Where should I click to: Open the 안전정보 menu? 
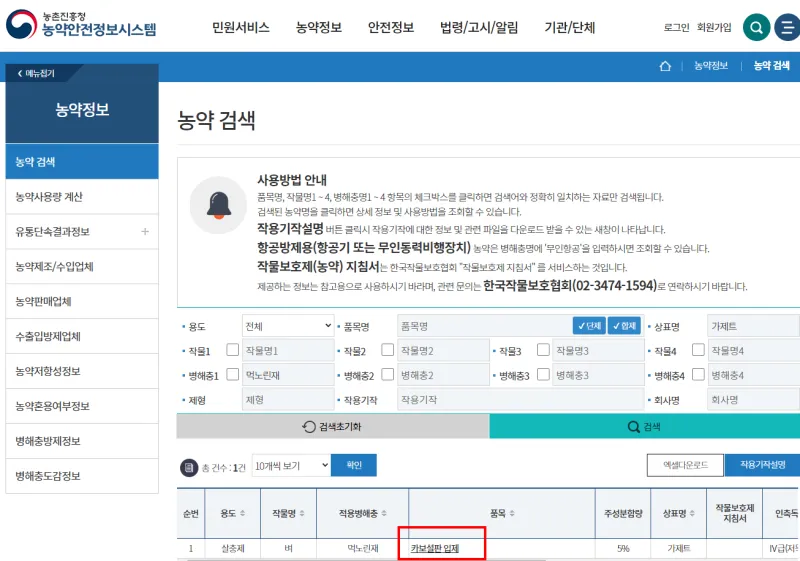[x=391, y=28]
